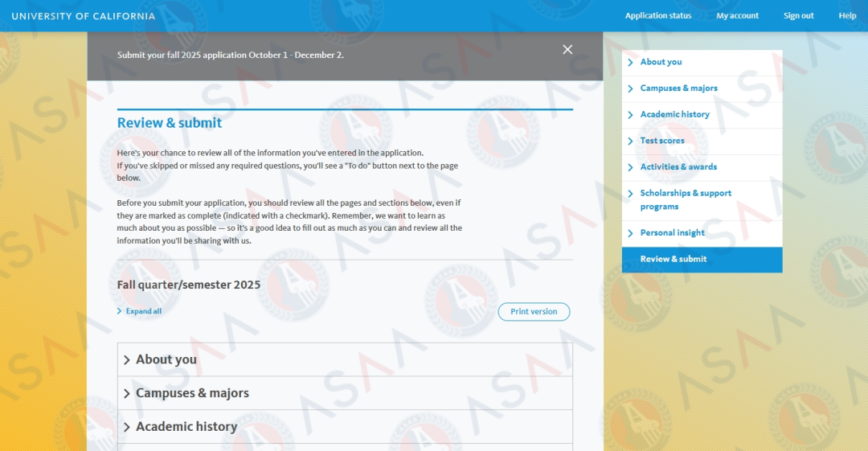Click the arrow icon beside Personal insight
868x451 pixels.
pyautogui.click(x=631, y=233)
